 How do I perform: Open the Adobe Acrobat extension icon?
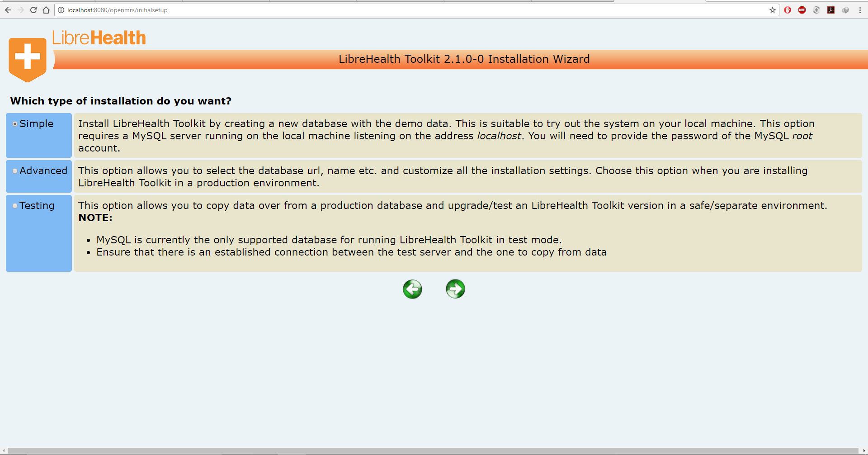[831, 10]
